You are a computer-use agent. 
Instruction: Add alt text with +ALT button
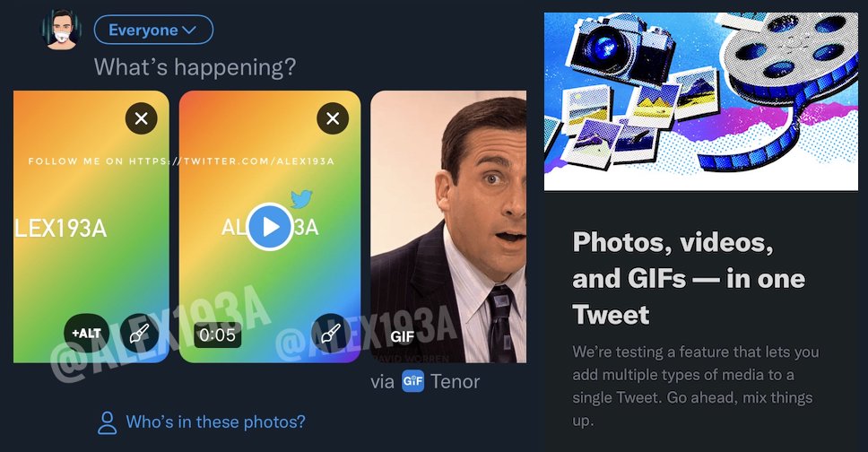[x=87, y=333]
